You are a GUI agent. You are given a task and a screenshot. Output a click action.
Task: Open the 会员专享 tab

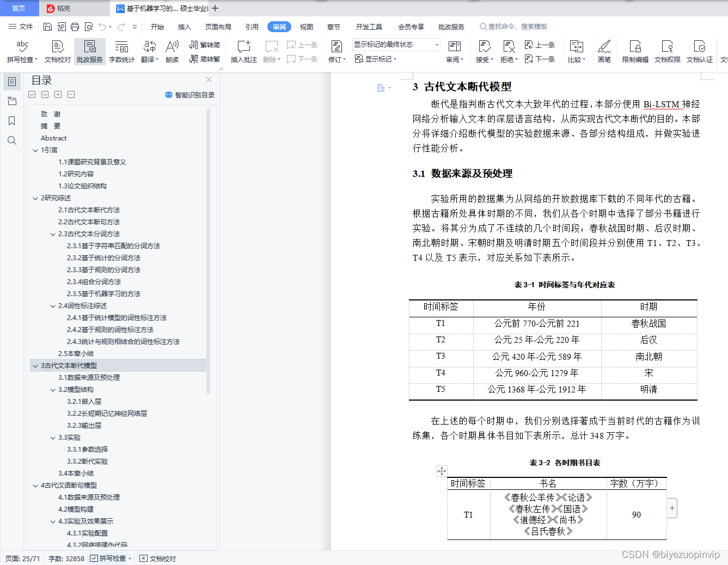click(x=411, y=27)
